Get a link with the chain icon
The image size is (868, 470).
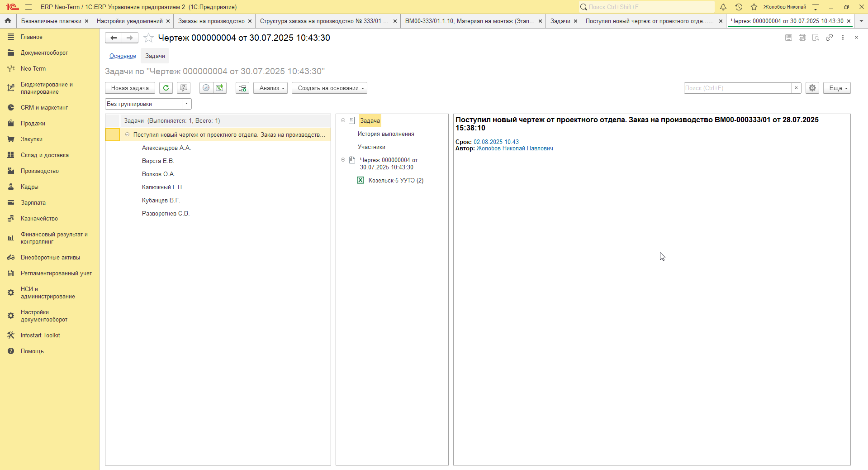pyautogui.click(x=829, y=38)
